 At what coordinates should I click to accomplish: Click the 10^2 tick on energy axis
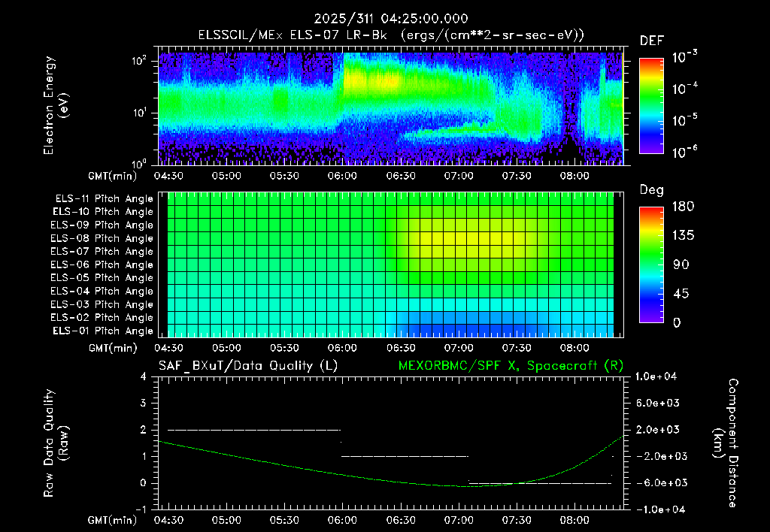(x=139, y=62)
